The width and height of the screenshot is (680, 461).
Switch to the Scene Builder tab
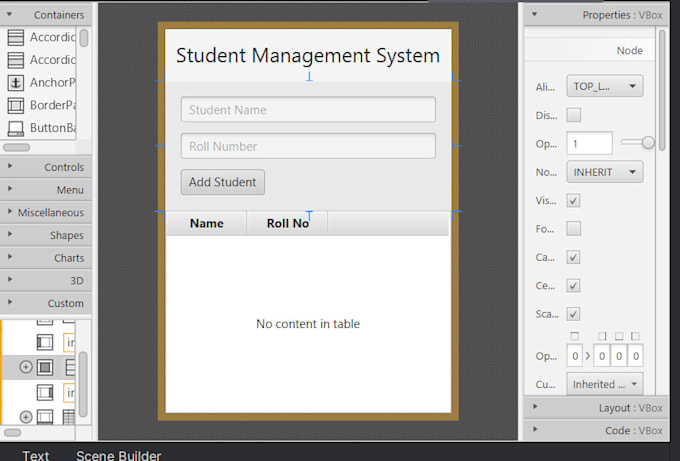[x=118, y=455]
